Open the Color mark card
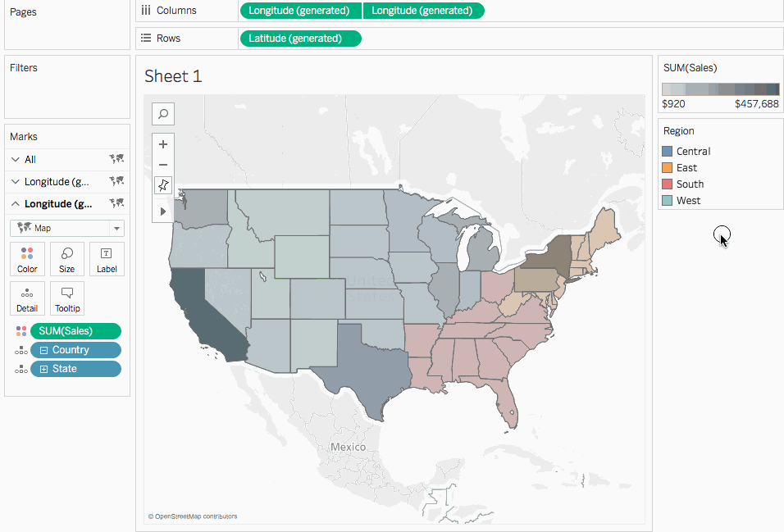The image size is (784, 532). pyautogui.click(x=27, y=259)
